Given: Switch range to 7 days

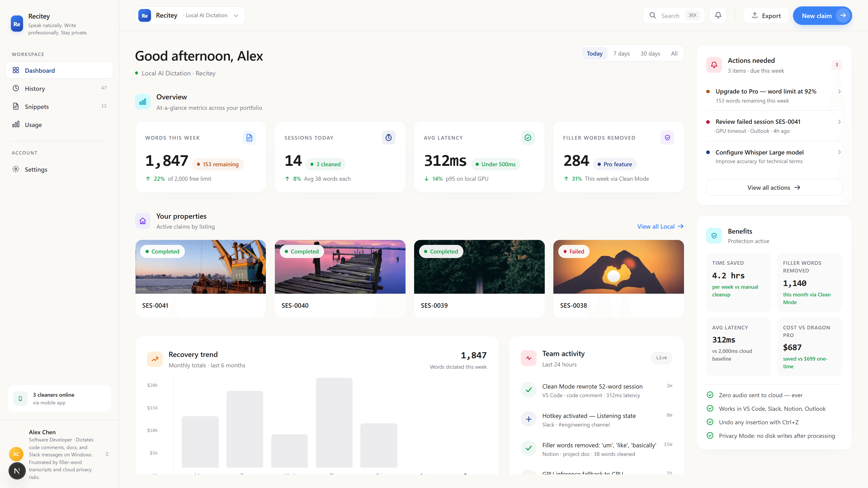Looking at the screenshot, I should pos(621,54).
